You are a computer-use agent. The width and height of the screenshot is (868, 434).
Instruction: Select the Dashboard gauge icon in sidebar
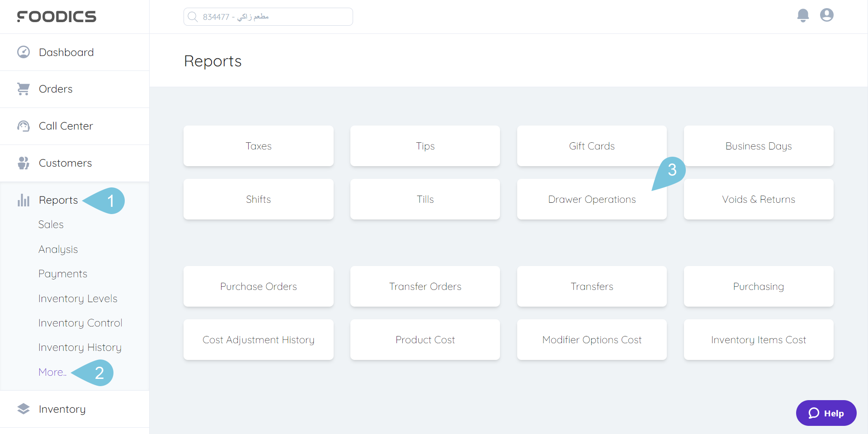(x=23, y=52)
